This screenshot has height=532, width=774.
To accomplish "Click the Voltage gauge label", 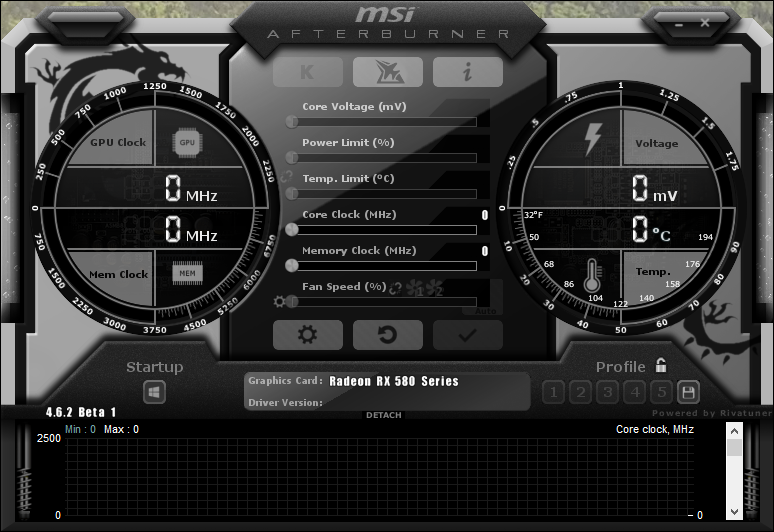I will pos(657,144).
